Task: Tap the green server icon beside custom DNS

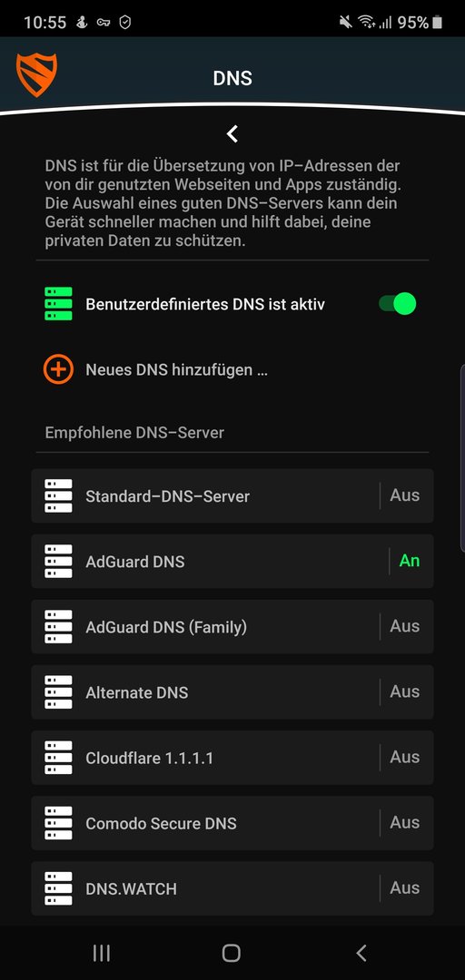Action: 58,304
